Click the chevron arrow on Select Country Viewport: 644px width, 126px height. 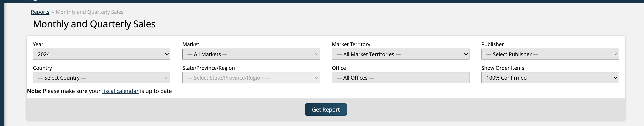tap(167, 78)
